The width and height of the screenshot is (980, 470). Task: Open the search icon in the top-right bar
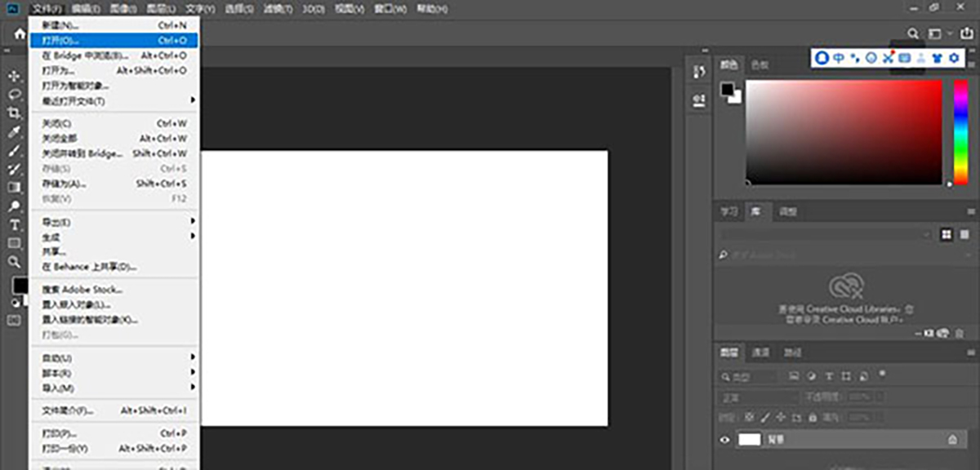(x=914, y=33)
